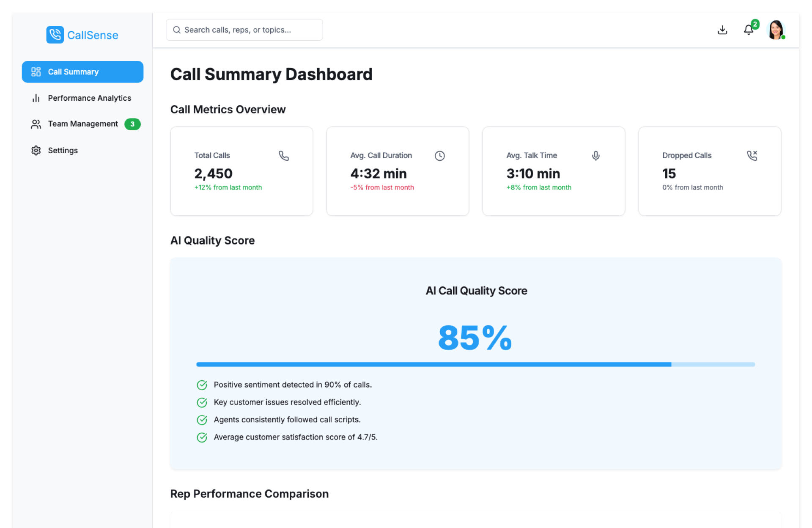The width and height of the screenshot is (812, 528).
Task: Click the dropped call phone icon
Action: click(752, 156)
